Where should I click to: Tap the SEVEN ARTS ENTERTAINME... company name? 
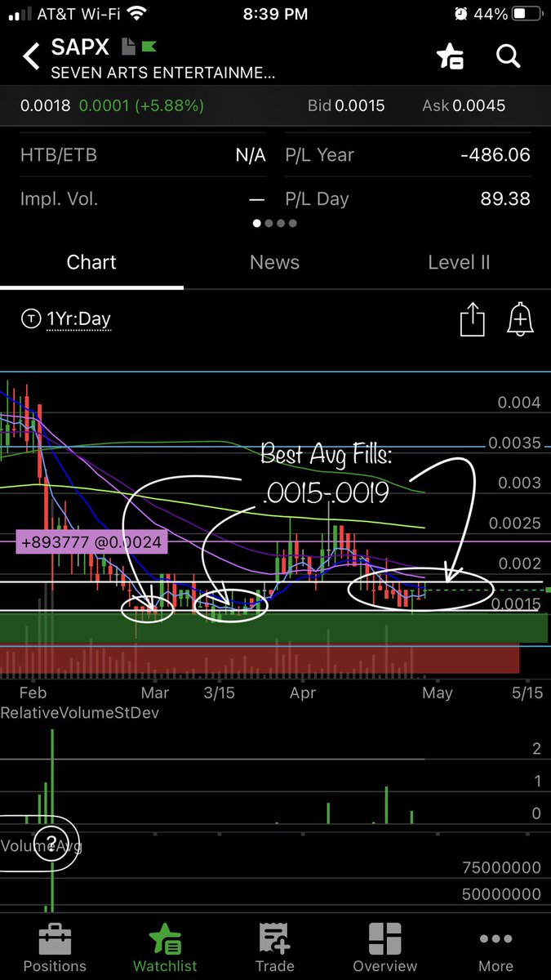coord(162,73)
